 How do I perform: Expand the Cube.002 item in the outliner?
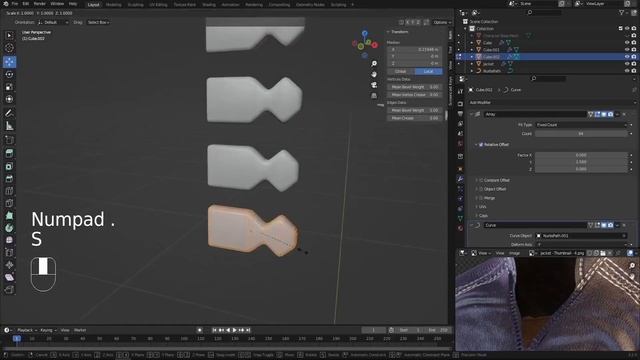pos(472,57)
